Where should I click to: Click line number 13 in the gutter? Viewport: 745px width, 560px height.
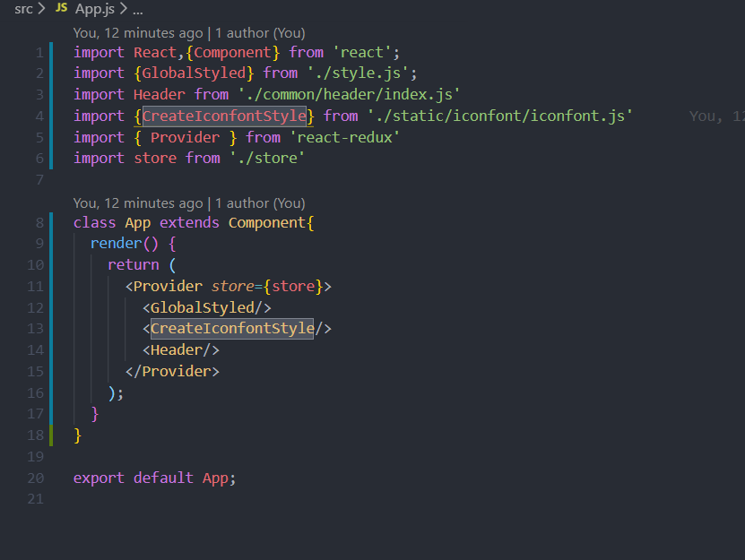[35, 328]
